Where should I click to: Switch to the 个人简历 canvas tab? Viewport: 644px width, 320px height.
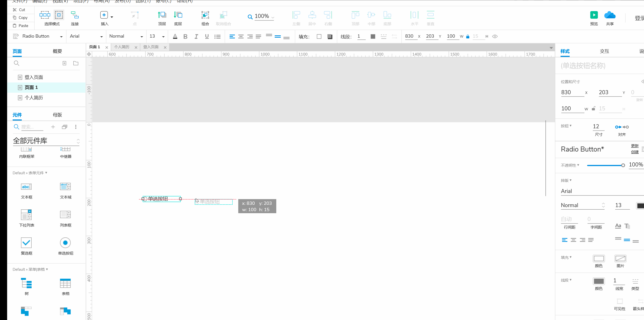(x=122, y=47)
